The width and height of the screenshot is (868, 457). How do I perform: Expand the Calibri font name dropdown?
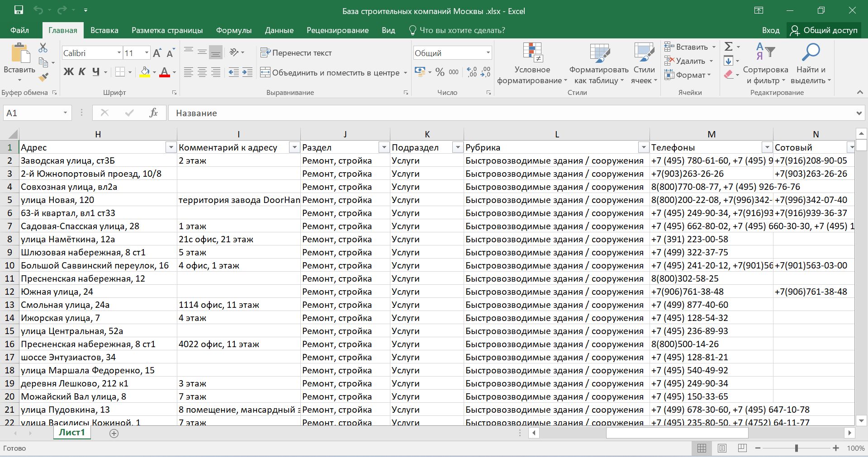click(x=119, y=53)
